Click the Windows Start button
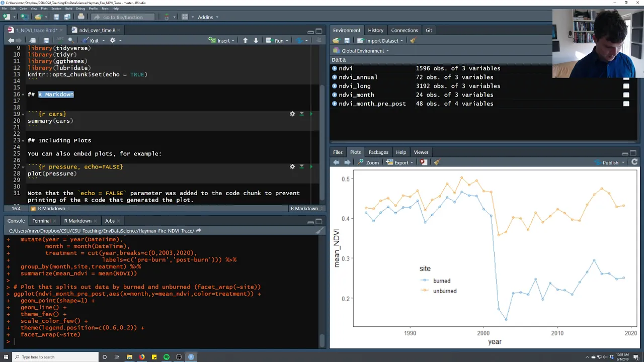Screen dimensions: 644x362 pyautogui.click(x=6, y=357)
